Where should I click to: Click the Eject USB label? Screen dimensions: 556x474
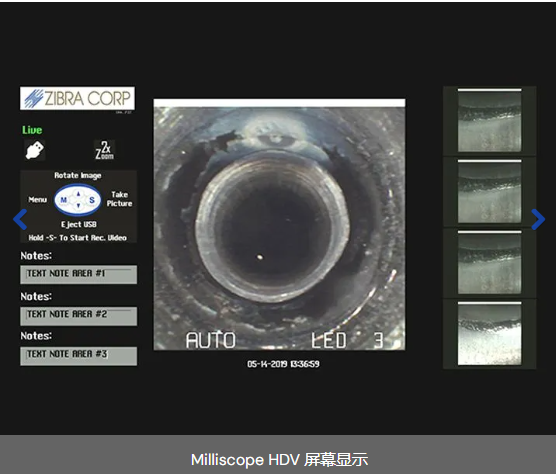(79, 224)
